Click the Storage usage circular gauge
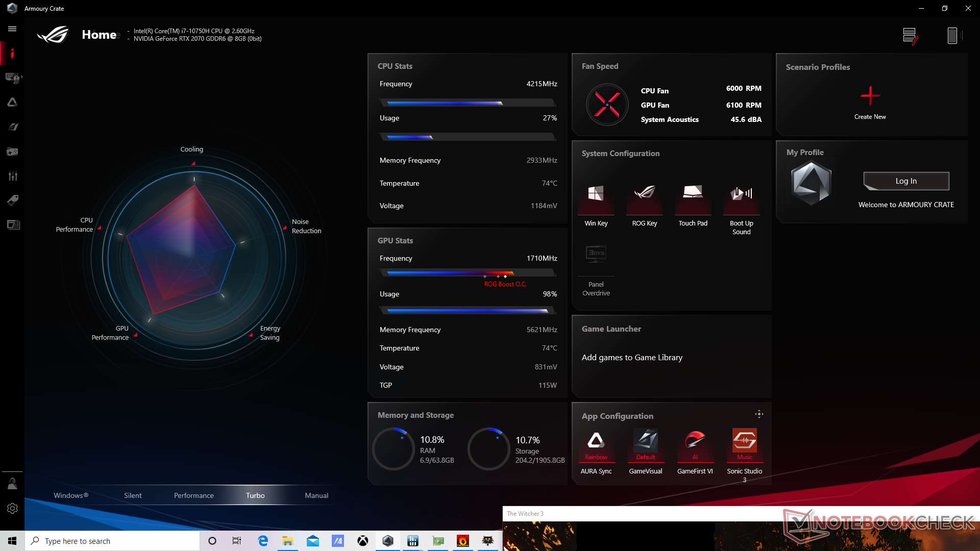 [x=488, y=449]
